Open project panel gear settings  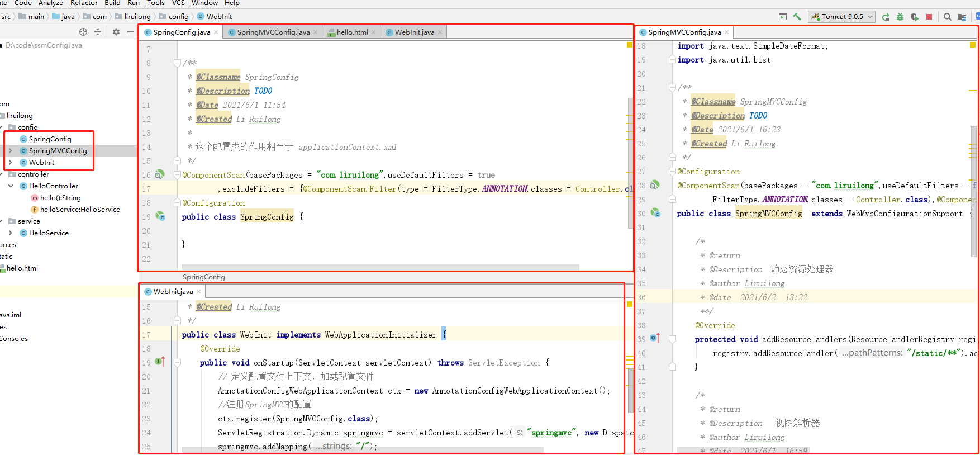point(116,32)
